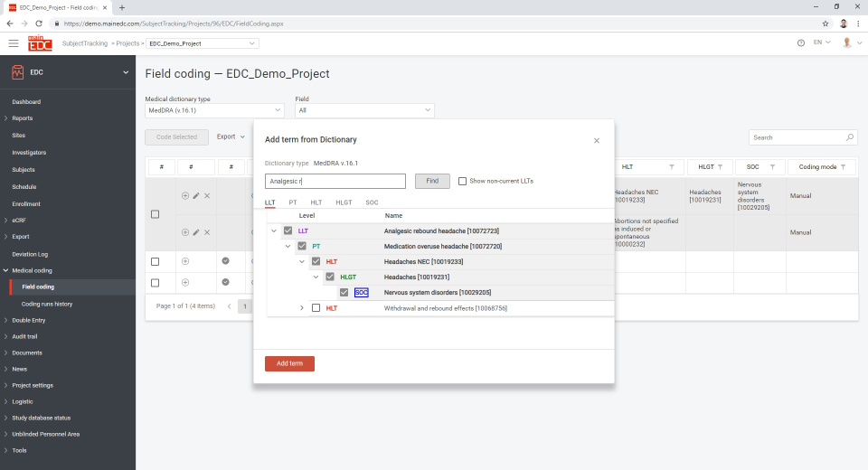This screenshot has height=470, width=868.
Task: Go back in browser history
Action: click(9, 23)
